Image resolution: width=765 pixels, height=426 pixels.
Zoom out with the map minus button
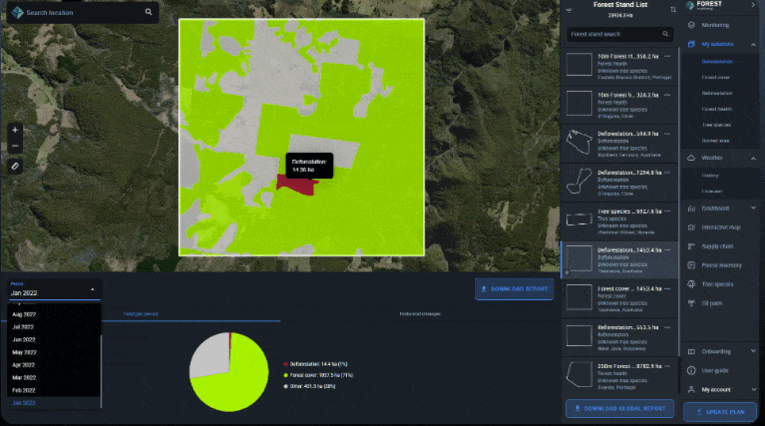[15, 146]
